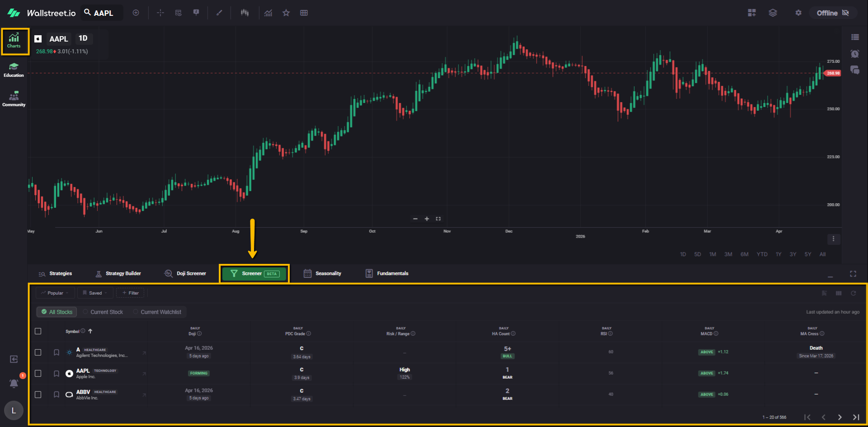868x427 pixels.
Task: Tick the select-all checkbox in table header
Action: (x=38, y=331)
